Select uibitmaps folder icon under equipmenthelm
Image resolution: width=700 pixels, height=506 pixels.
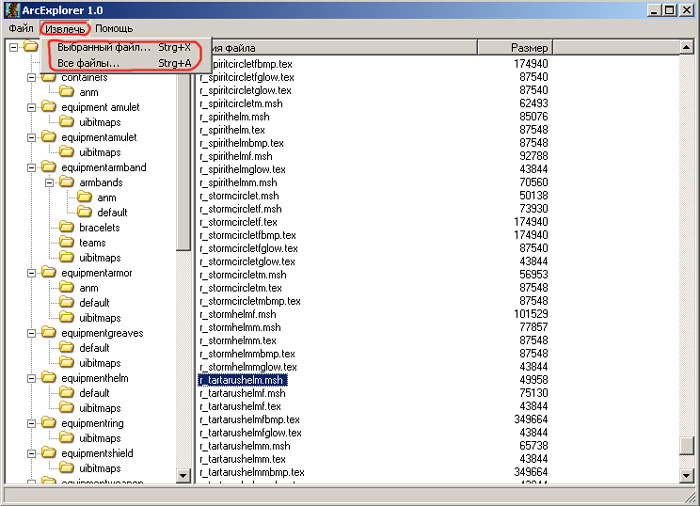[x=67, y=407]
